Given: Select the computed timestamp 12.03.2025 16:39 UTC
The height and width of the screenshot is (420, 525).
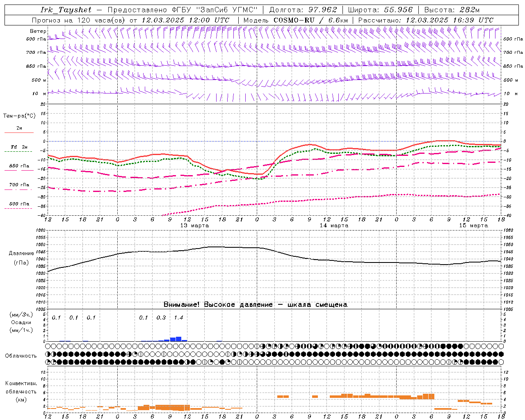Looking at the screenshot, I should click(x=450, y=20).
